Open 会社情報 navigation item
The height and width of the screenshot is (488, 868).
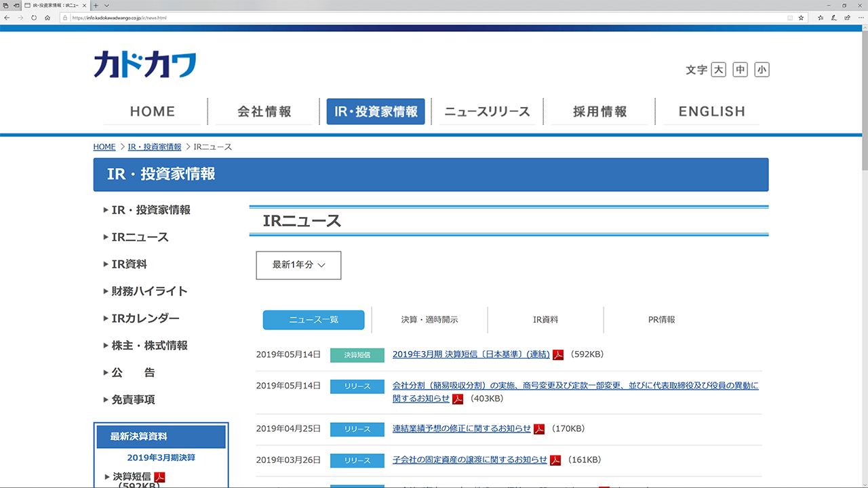pyautogui.click(x=264, y=112)
